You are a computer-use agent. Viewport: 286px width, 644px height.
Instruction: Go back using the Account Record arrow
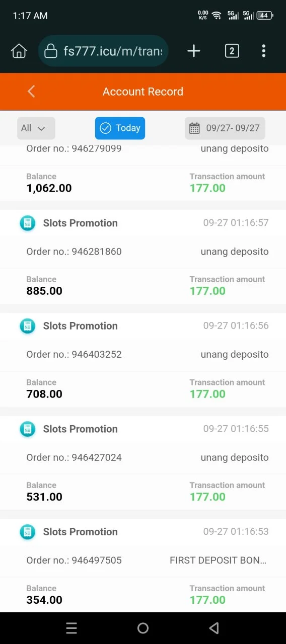tap(31, 91)
